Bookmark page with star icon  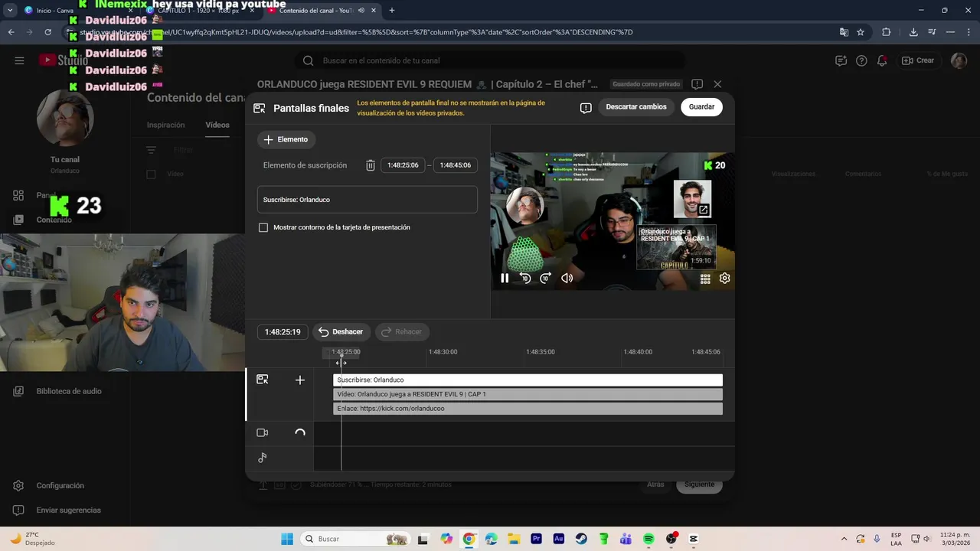[x=861, y=32]
